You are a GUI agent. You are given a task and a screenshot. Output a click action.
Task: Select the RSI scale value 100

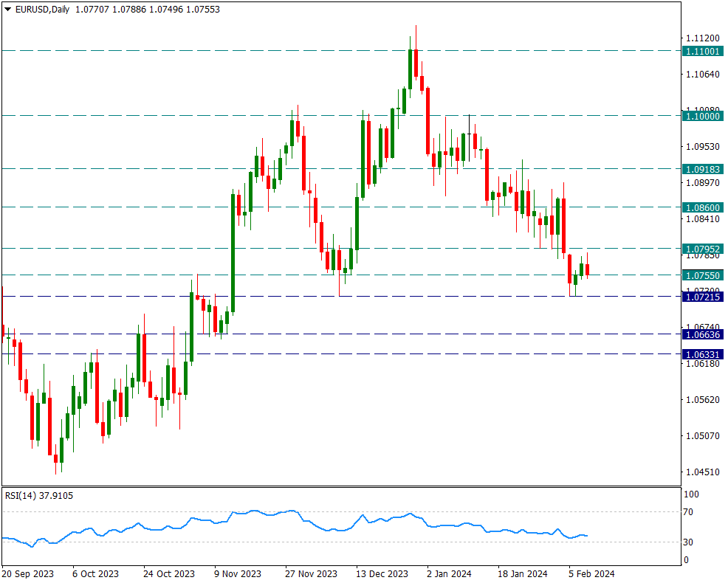(x=691, y=494)
